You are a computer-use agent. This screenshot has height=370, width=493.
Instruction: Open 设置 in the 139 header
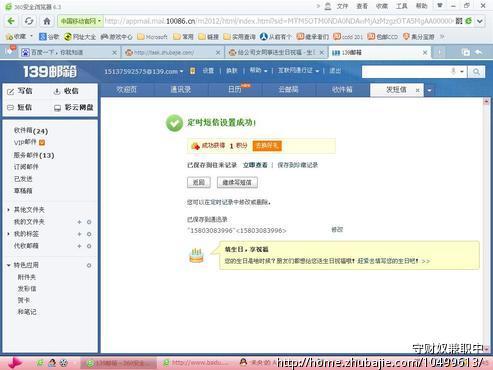pos(208,71)
